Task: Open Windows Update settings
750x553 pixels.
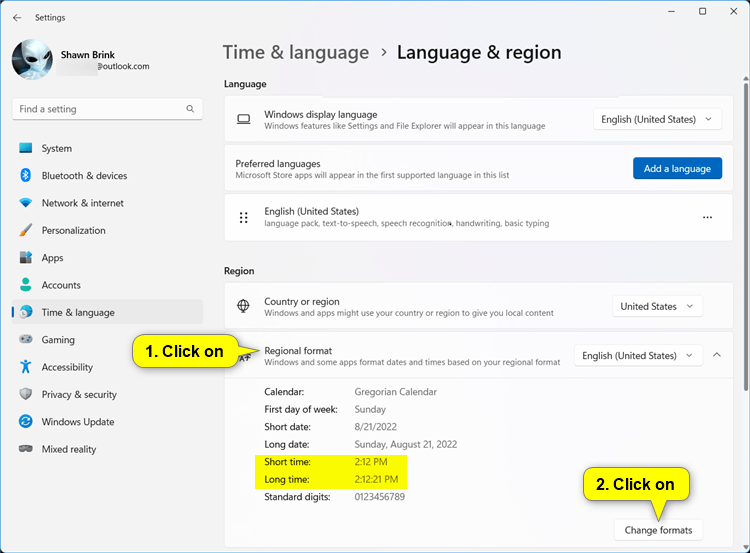Action: (x=77, y=422)
